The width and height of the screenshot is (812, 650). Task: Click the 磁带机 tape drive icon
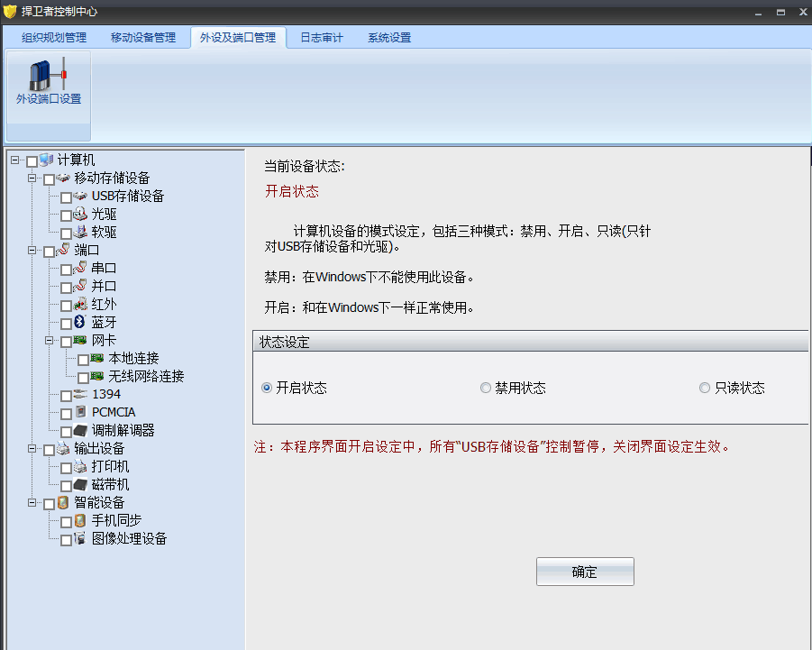80,484
